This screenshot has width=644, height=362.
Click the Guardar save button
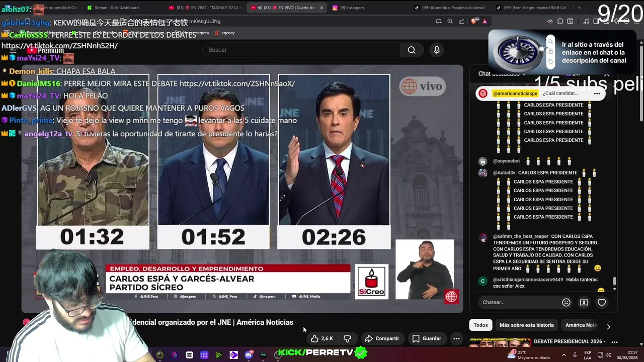[426, 338]
